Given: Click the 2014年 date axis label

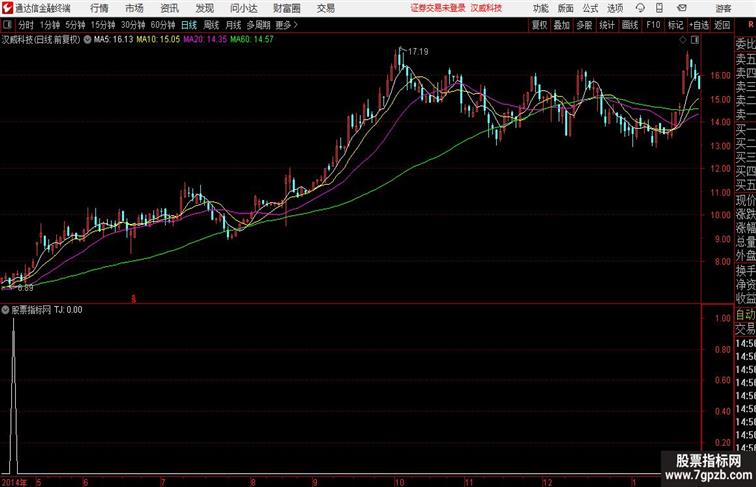Looking at the screenshot, I should coord(14,482).
